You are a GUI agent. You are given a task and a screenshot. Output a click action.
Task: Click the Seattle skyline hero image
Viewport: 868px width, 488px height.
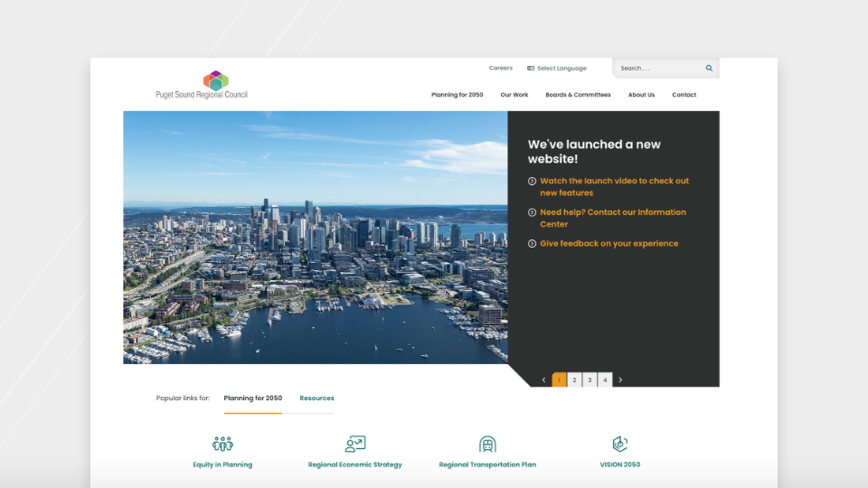pos(316,238)
